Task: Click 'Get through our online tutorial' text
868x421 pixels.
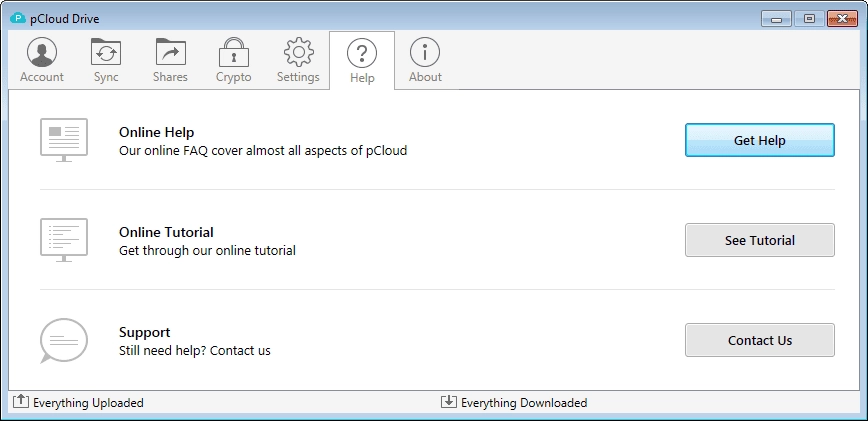Action: tap(208, 251)
